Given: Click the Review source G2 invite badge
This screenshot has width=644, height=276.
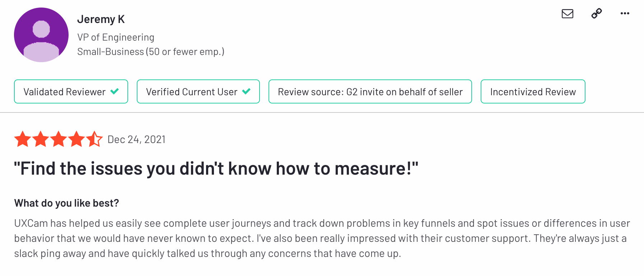Looking at the screenshot, I should coord(370,92).
